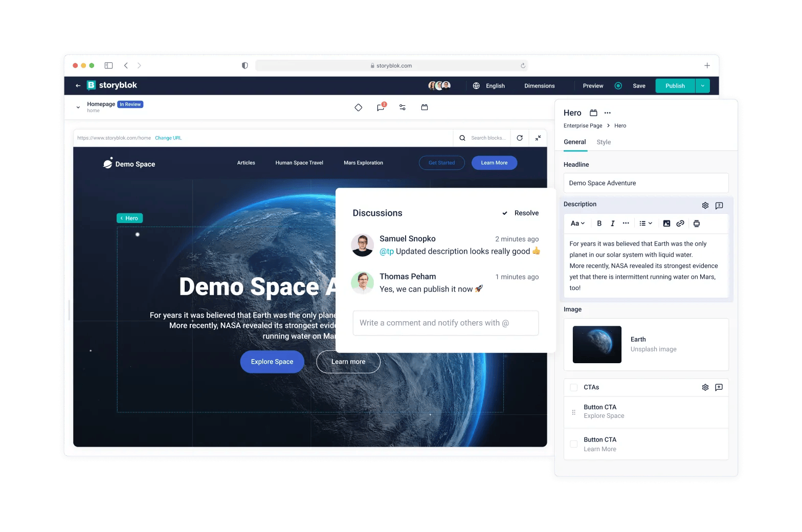Go forward in browser history

[139, 65]
